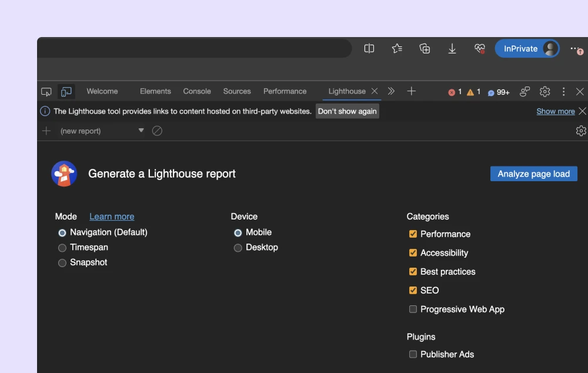
Task: Open the Learn more link beside Mode
Action: click(x=112, y=217)
